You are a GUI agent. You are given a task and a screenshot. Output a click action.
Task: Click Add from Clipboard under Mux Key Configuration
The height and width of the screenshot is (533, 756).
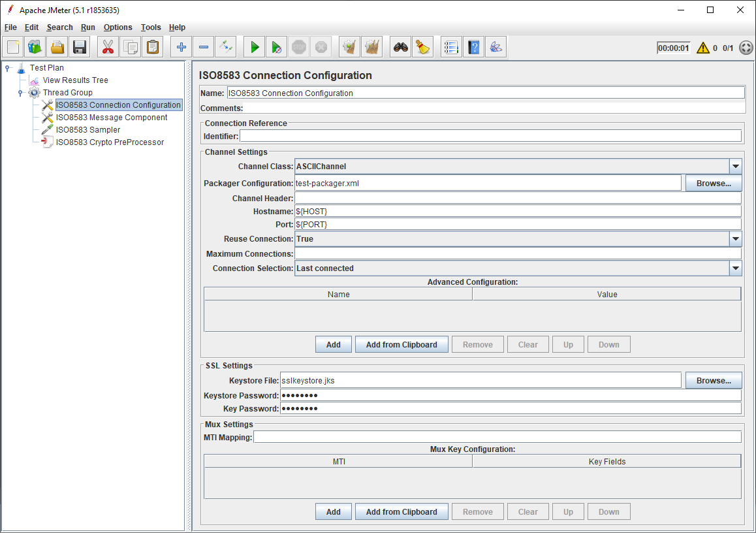(402, 512)
